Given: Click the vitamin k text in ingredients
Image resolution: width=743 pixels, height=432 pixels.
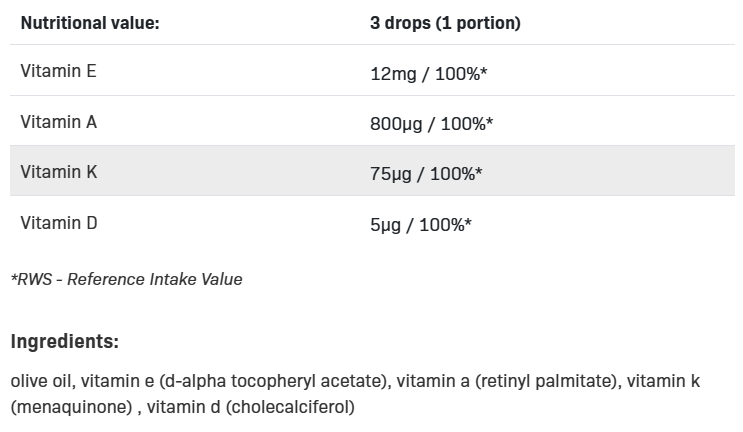Looking at the screenshot, I should point(663,381).
